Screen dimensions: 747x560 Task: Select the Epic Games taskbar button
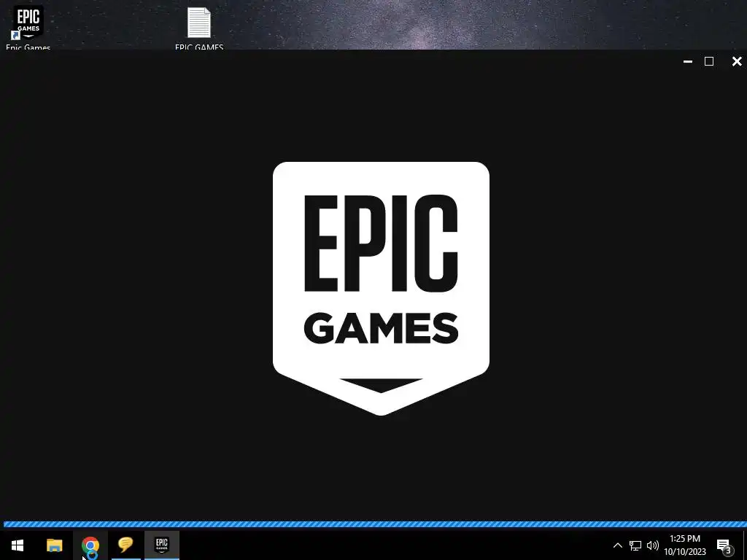click(162, 545)
